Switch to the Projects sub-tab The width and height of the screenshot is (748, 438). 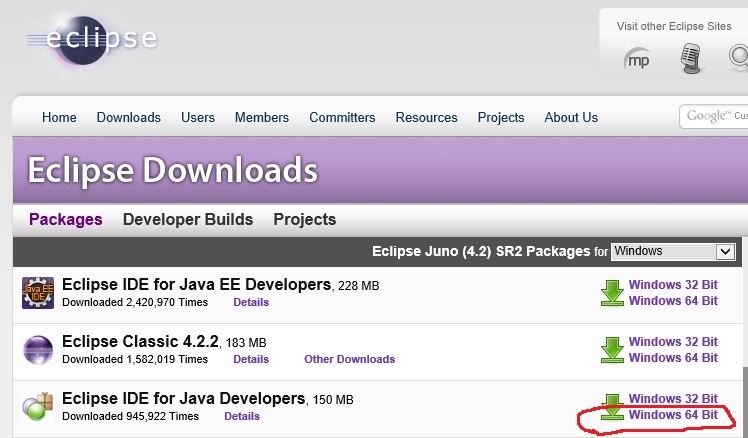point(305,219)
